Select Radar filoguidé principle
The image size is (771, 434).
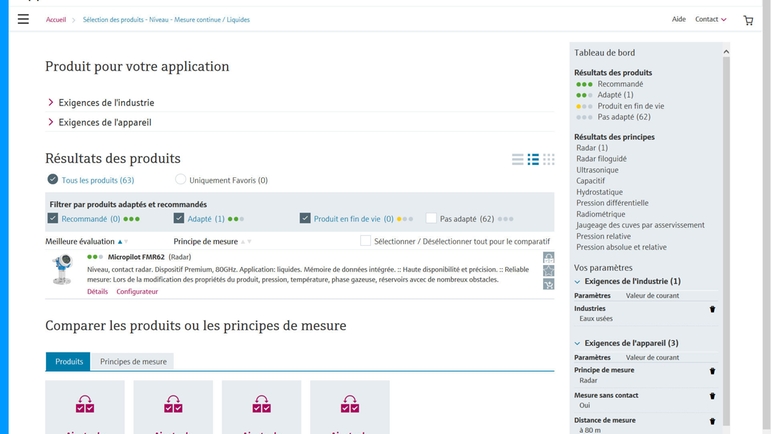coord(601,159)
